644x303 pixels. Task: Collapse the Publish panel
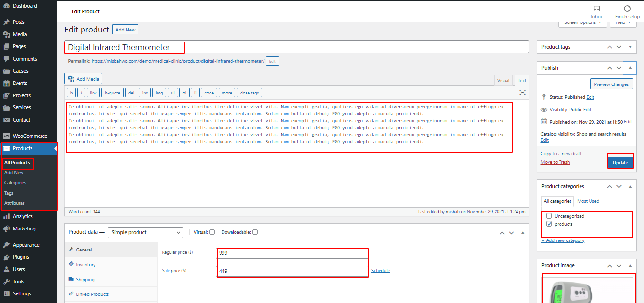[630, 68]
